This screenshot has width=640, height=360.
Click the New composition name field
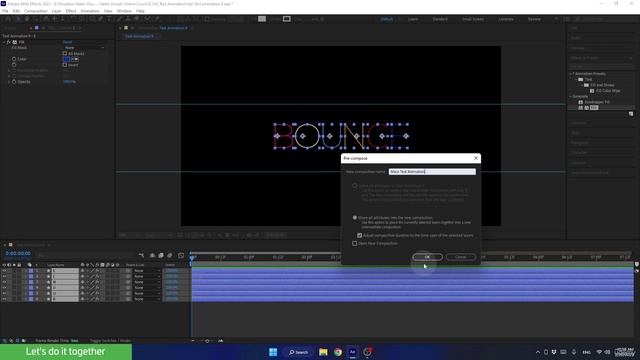point(432,172)
